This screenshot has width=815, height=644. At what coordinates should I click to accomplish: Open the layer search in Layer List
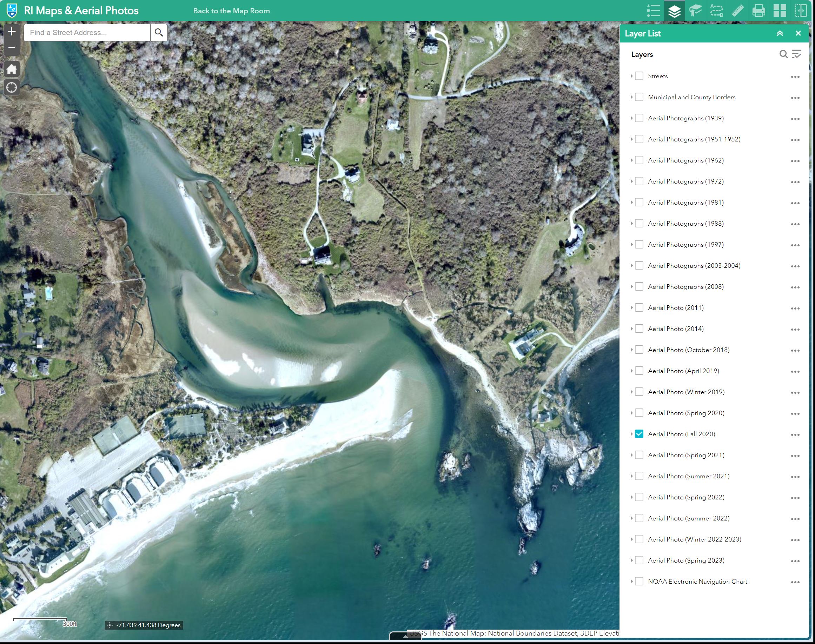click(783, 54)
